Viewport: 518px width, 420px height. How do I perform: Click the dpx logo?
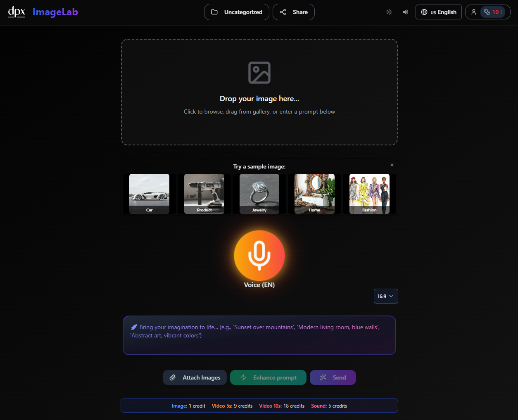17,12
